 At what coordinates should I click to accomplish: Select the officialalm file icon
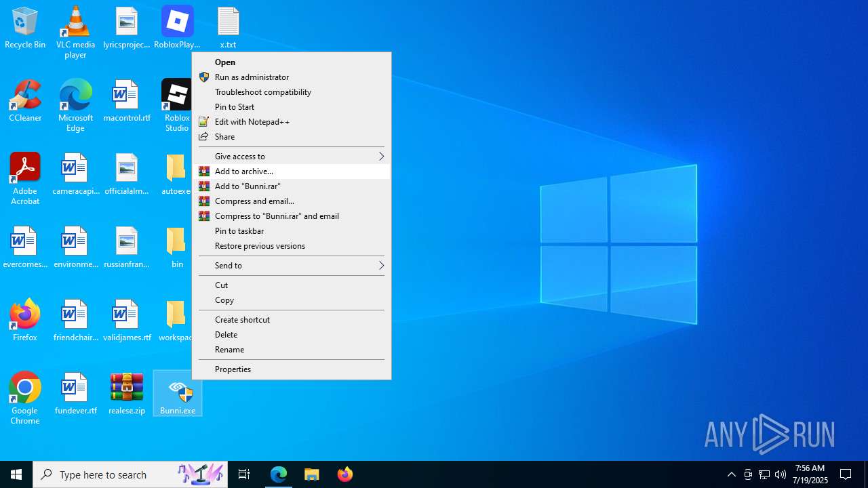point(127,174)
